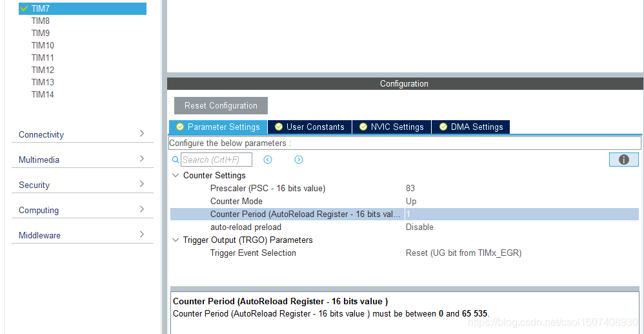Image resolution: width=644 pixels, height=334 pixels.
Task: Click the Reset Configuration button
Action: coord(221,106)
